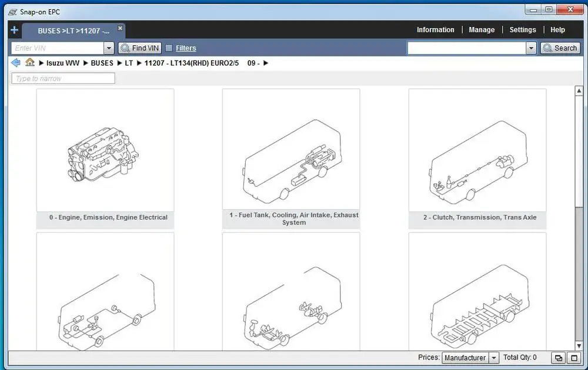This screenshot has width=588, height=370.
Task: Click the Prices dropdown arrow button
Action: pos(494,358)
